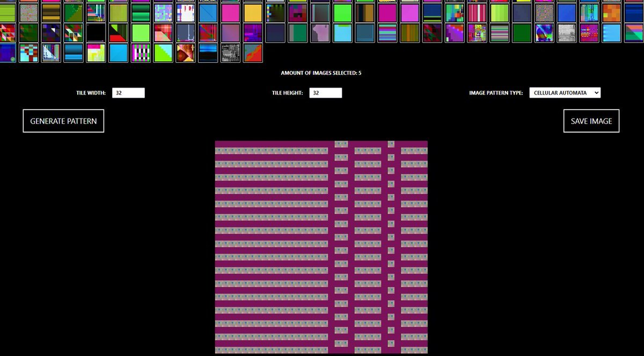The height and width of the screenshot is (356, 644).
Task: Pick the green and cyan staircase thumbnail
Action: (163, 53)
